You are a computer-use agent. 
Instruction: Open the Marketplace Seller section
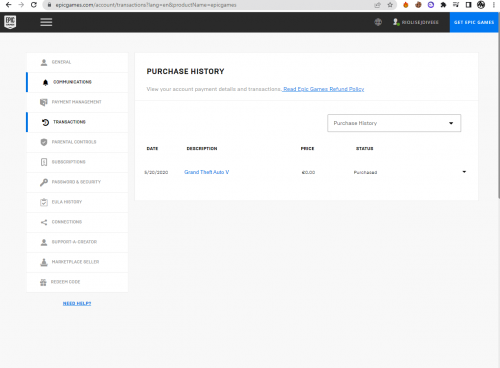click(77, 262)
